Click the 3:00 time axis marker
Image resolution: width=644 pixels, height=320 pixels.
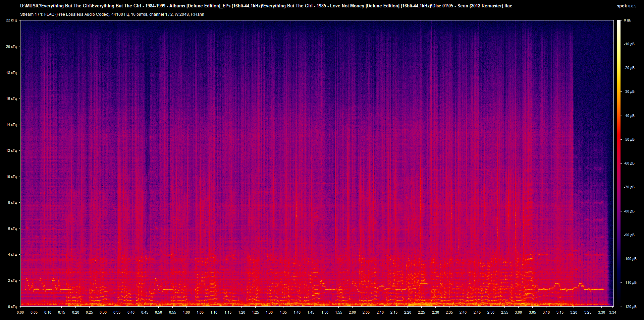518,312
